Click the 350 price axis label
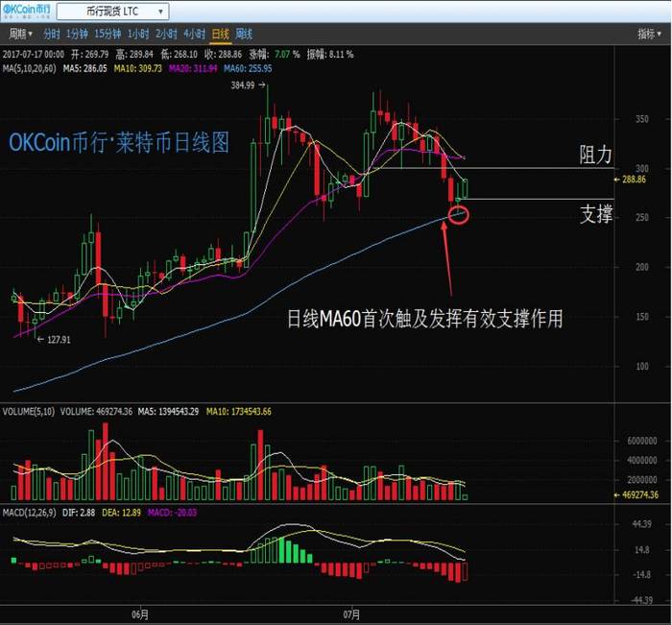The height and width of the screenshot is (625, 672). (x=641, y=119)
